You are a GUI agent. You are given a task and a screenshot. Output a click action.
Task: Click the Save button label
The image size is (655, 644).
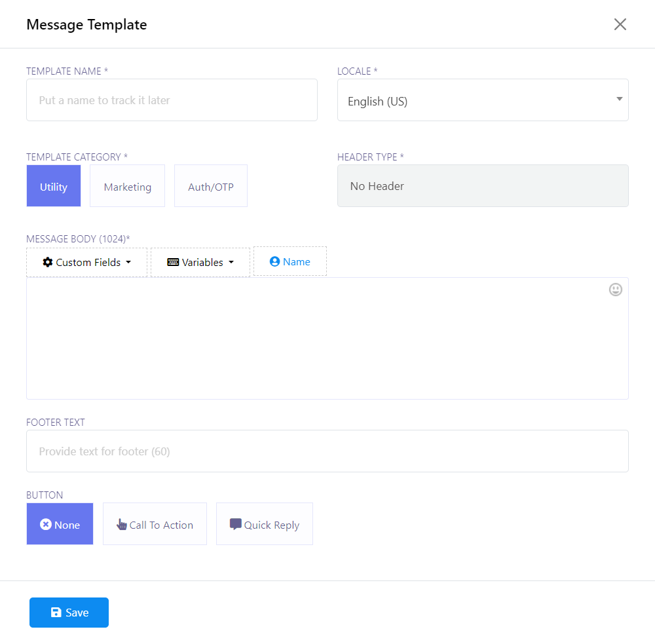click(77, 613)
